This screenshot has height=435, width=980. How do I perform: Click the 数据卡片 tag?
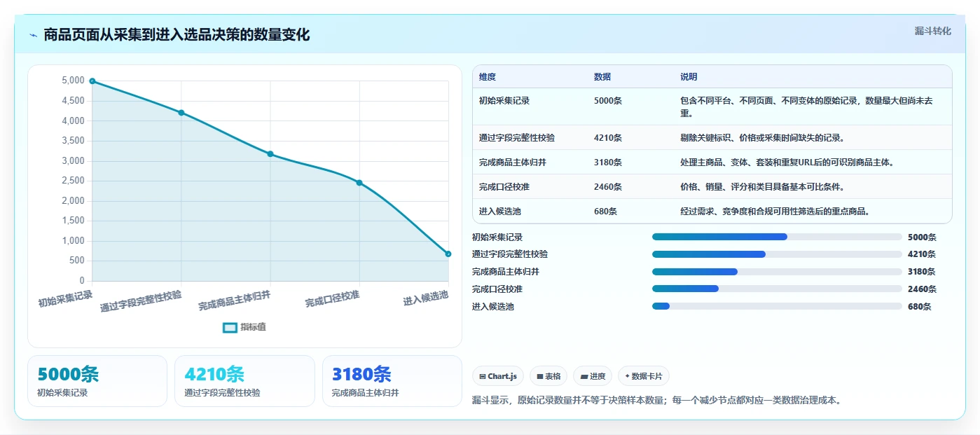tap(643, 376)
